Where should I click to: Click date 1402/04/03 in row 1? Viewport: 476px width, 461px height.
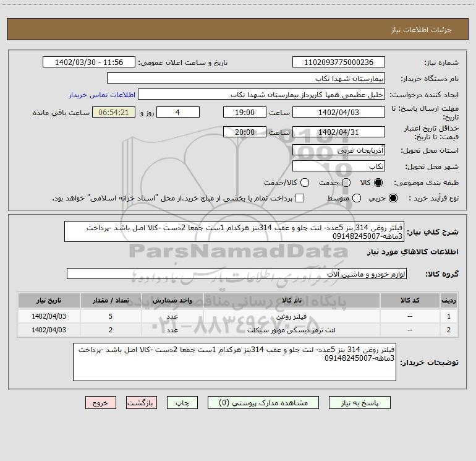[49, 316]
